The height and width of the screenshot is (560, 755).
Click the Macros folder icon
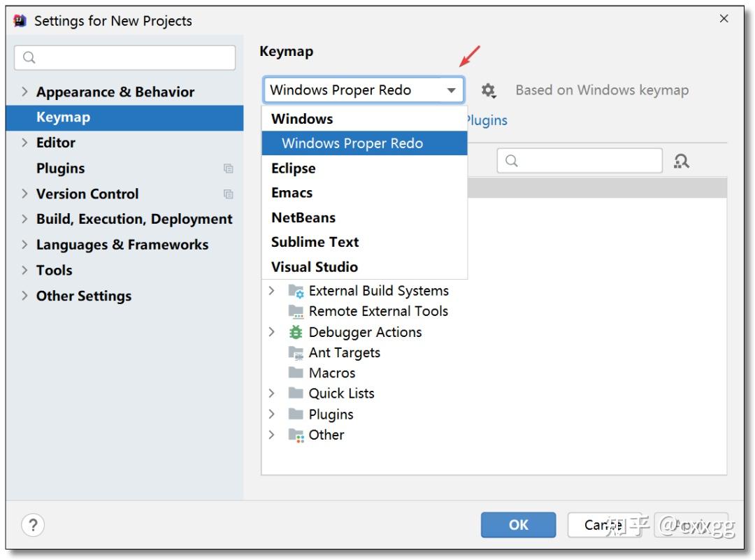tap(296, 373)
